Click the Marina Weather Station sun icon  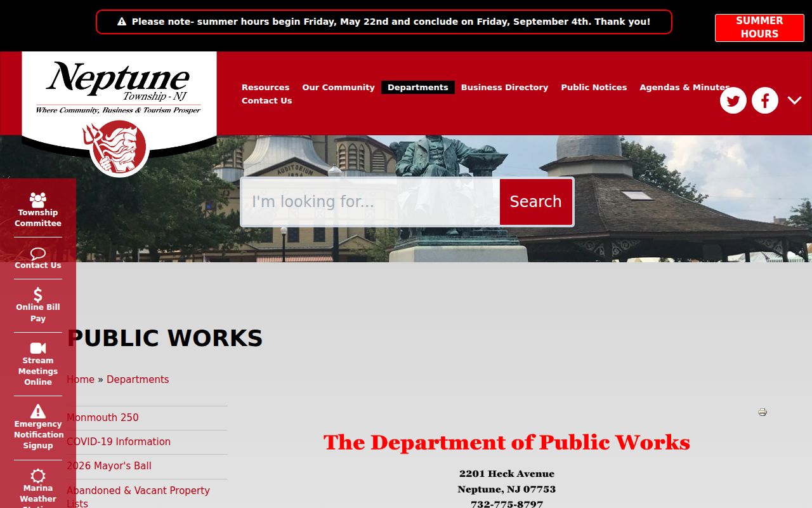click(x=38, y=476)
